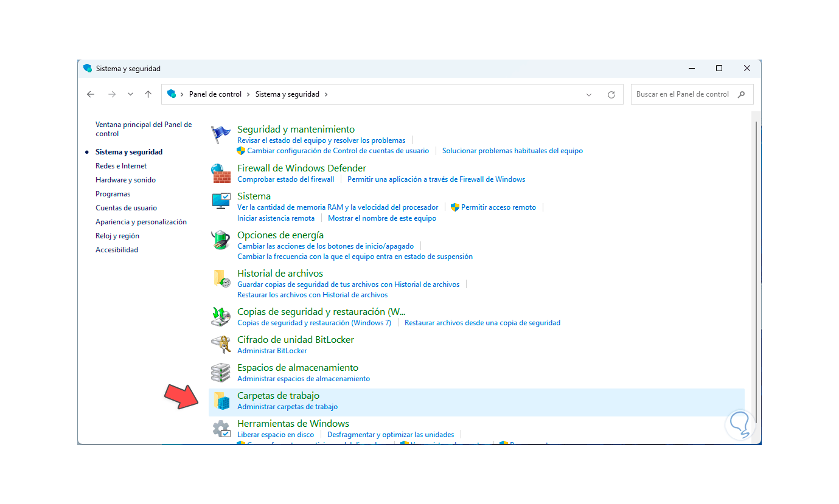The height and width of the screenshot is (504, 839).
Task: Click Revisar el estado del equipo link
Action: pos(321,140)
